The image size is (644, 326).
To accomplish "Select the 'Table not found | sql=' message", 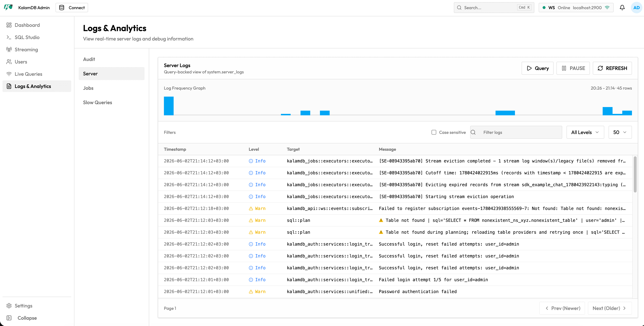I will pos(502,220).
